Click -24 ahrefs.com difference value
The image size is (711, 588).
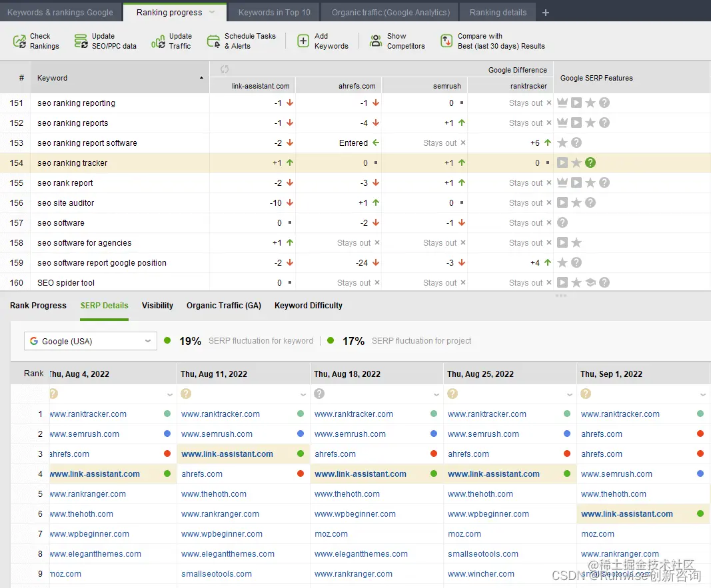(x=362, y=263)
